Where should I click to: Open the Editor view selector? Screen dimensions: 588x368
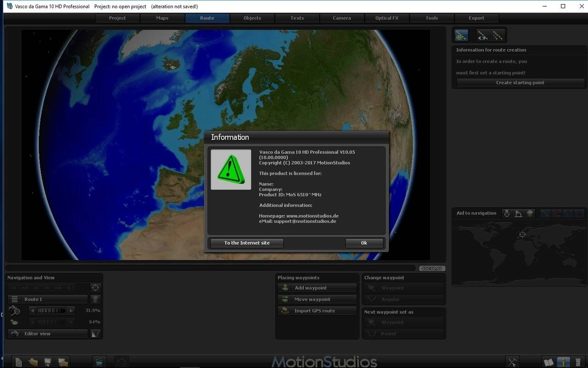(x=54, y=333)
